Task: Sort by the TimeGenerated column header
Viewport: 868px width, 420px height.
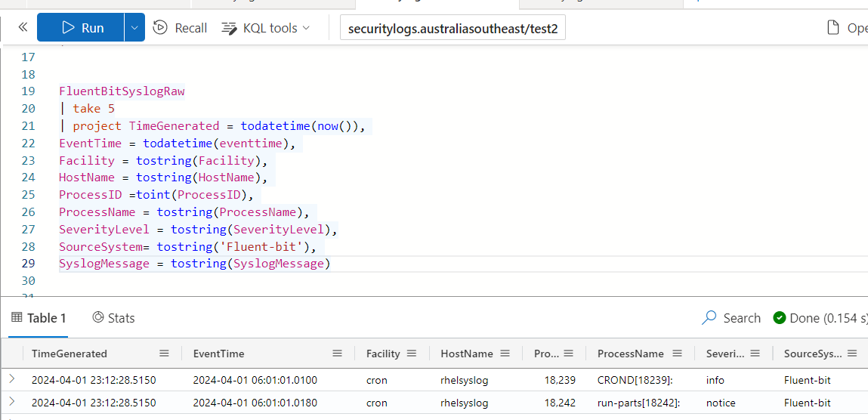Action: [70, 354]
